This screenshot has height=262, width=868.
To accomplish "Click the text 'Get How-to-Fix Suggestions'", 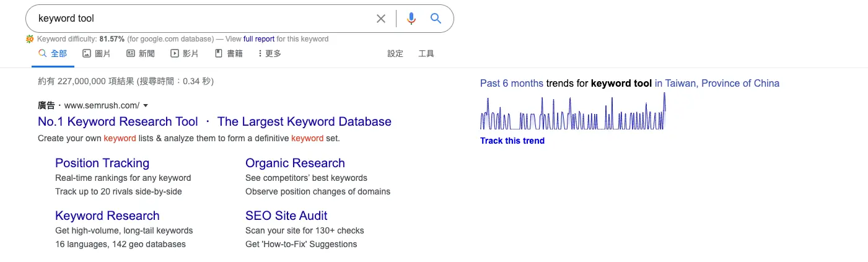I will (301, 244).
